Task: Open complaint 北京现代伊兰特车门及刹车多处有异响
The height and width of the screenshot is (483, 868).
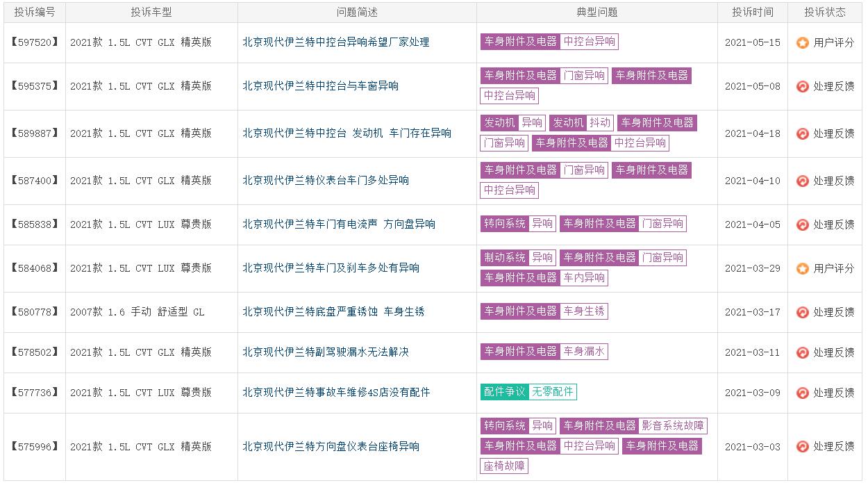Action: click(x=331, y=268)
